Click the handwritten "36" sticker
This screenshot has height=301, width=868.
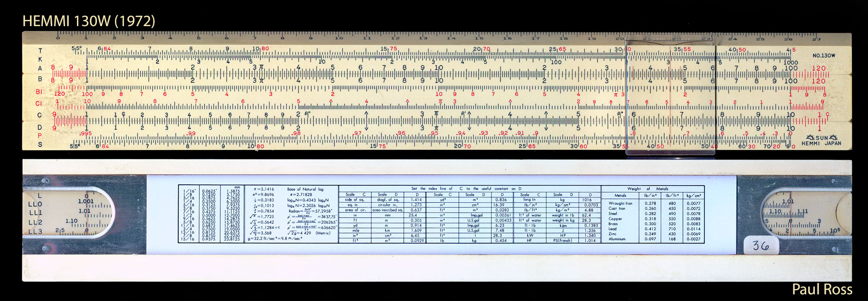(x=761, y=245)
